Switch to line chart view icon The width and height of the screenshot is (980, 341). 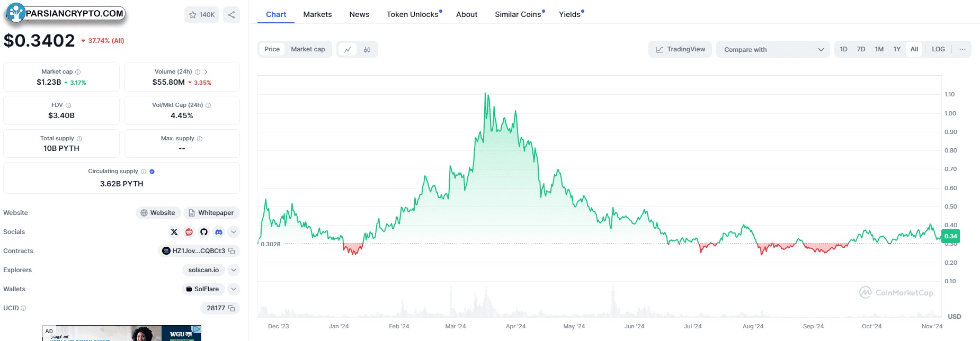coord(348,50)
